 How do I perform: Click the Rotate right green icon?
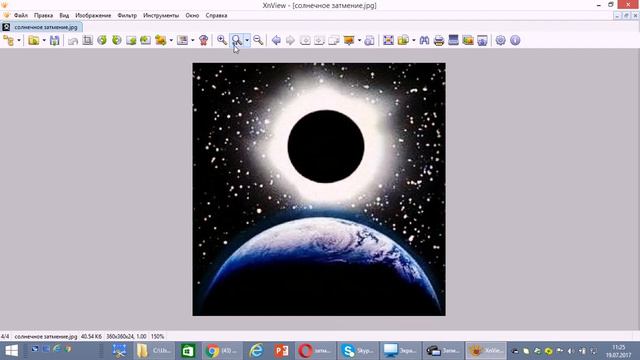[117, 40]
